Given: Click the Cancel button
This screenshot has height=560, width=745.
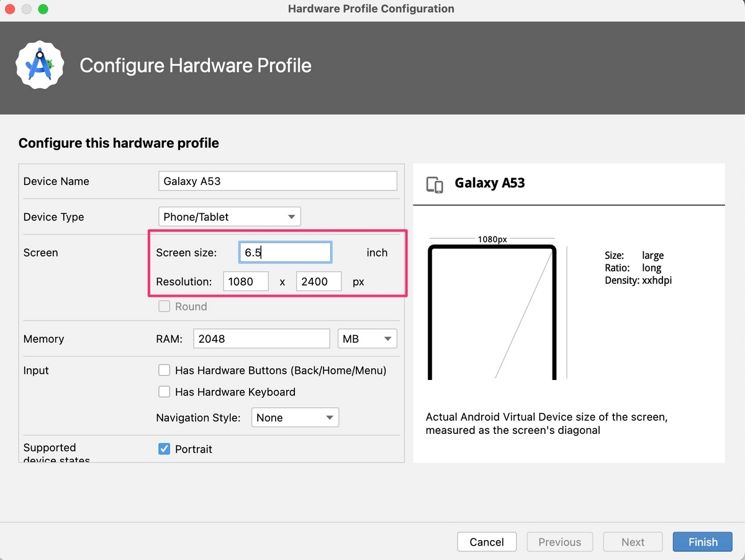Looking at the screenshot, I should click(x=487, y=542).
